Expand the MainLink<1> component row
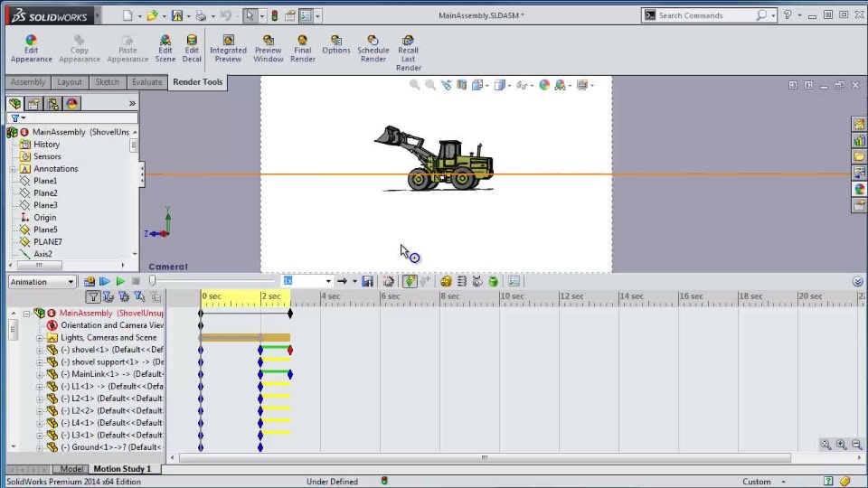This screenshot has height=488, width=868. click(39, 374)
